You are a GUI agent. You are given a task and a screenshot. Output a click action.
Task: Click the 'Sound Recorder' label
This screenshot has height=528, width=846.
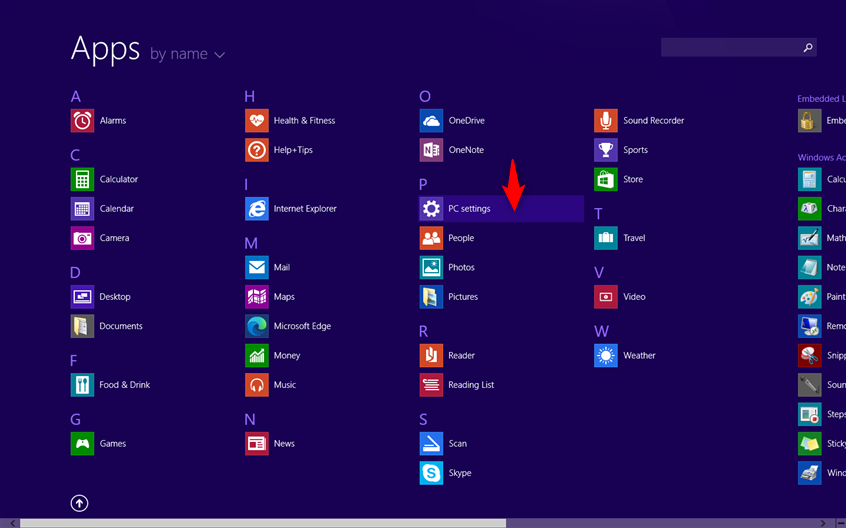tap(653, 121)
